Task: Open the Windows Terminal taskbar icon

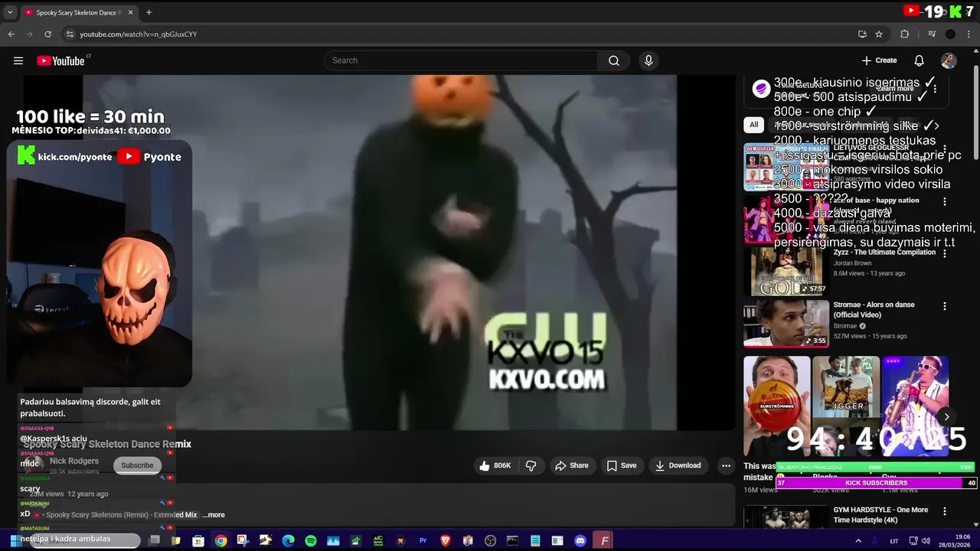Action: pos(512,541)
